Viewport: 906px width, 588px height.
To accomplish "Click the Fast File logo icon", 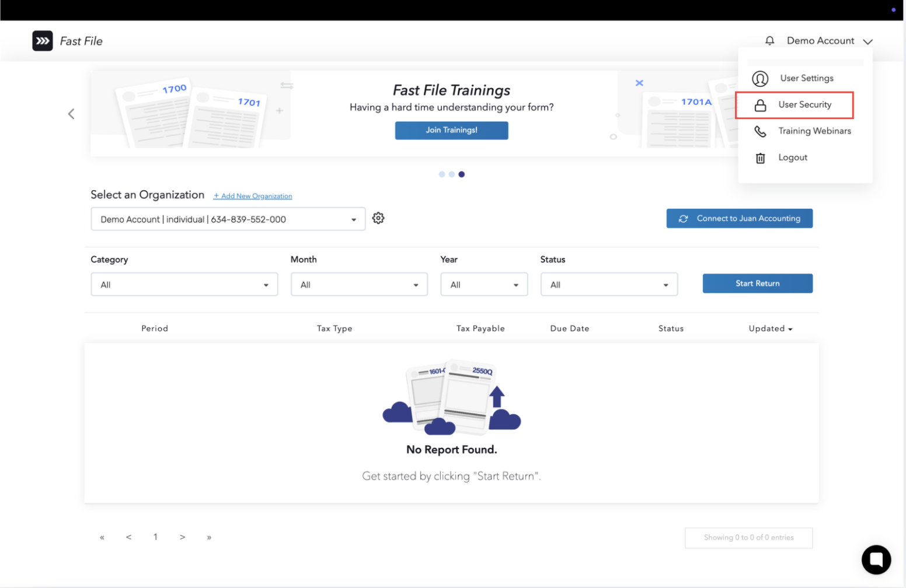I will tap(43, 41).
